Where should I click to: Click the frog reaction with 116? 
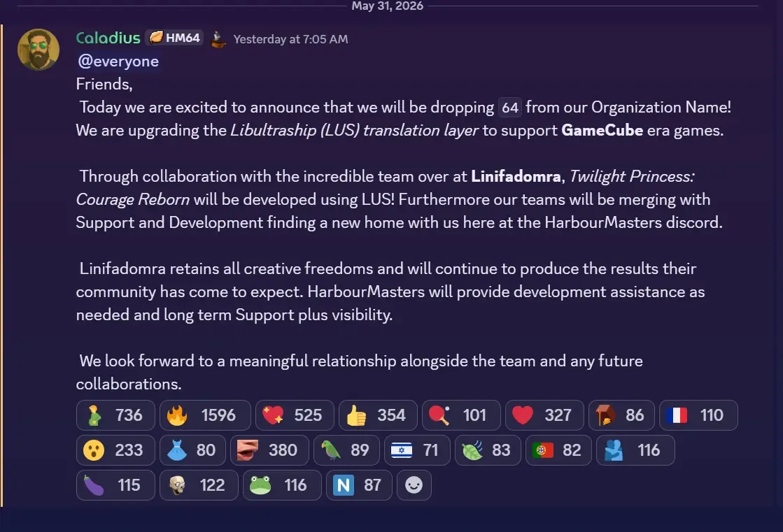coord(282,485)
